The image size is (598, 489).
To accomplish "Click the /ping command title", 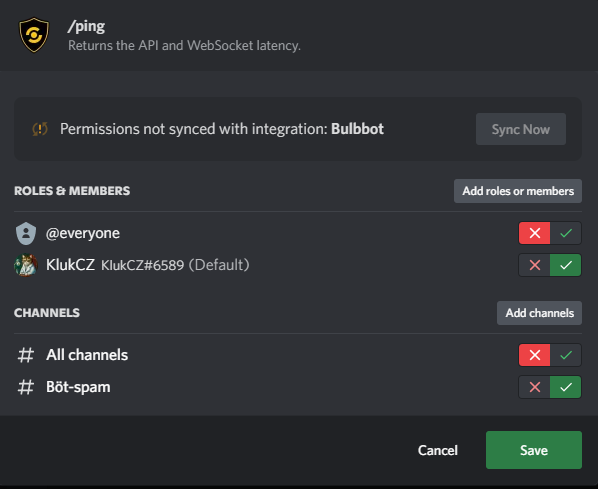I will point(86,26).
